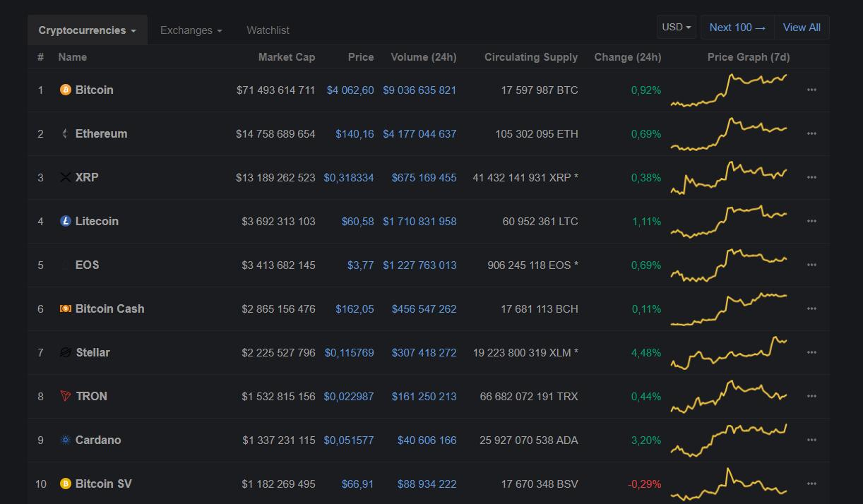Click Bitcoin market cap $71 493 614 711

point(276,90)
